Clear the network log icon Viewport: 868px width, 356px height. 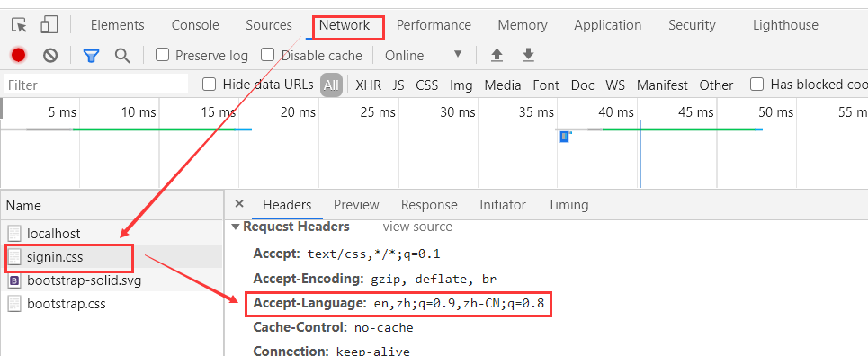point(50,55)
